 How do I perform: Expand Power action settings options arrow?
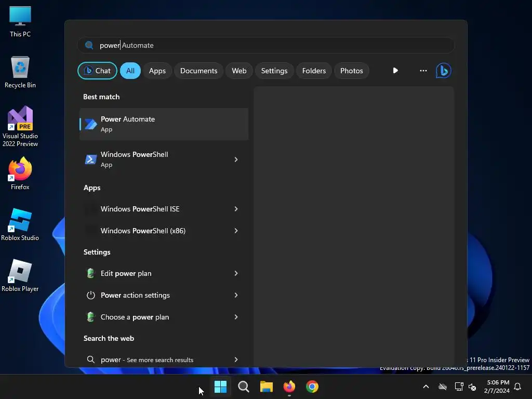coord(236,295)
